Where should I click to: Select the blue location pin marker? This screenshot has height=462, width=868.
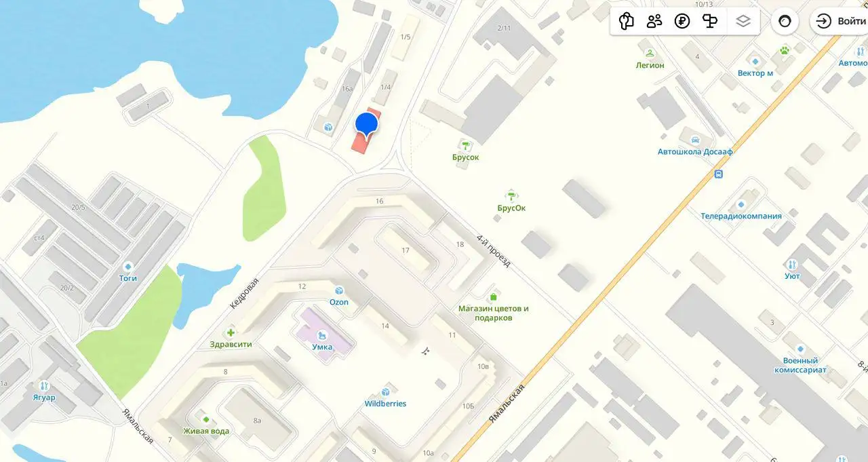[366, 126]
